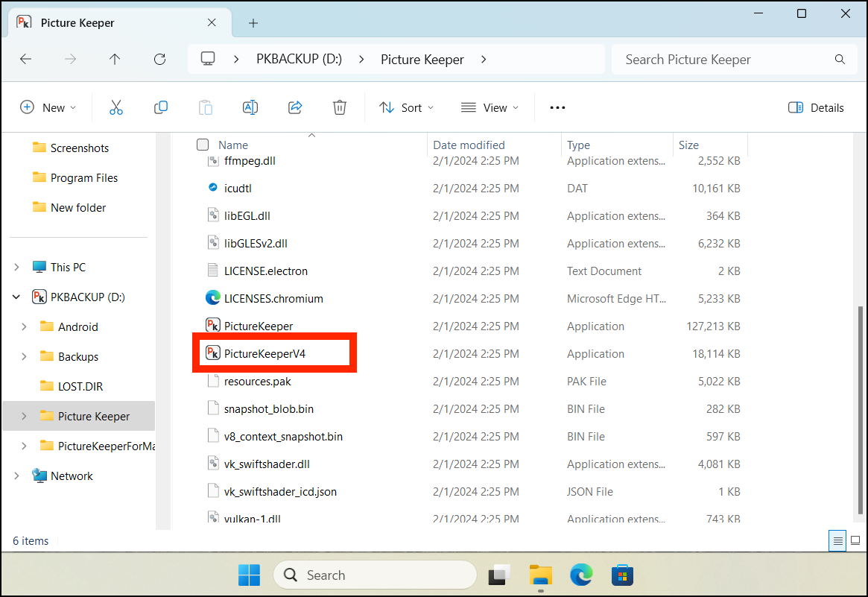Image resolution: width=868 pixels, height=597 pixels.
Task: Open Screenshots folder in sidebar
Action: click(x=71, y=148)
